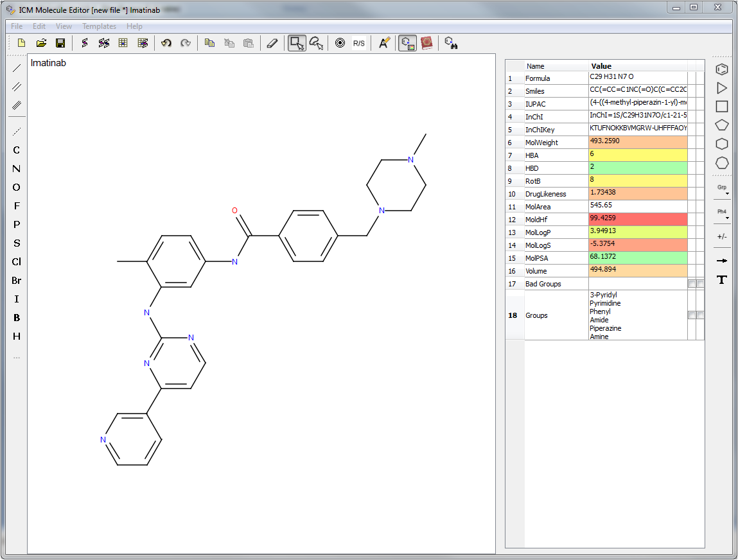738x560 pixels.
Task: Click the +/- charge tool
Action: [x=721, y=237]
